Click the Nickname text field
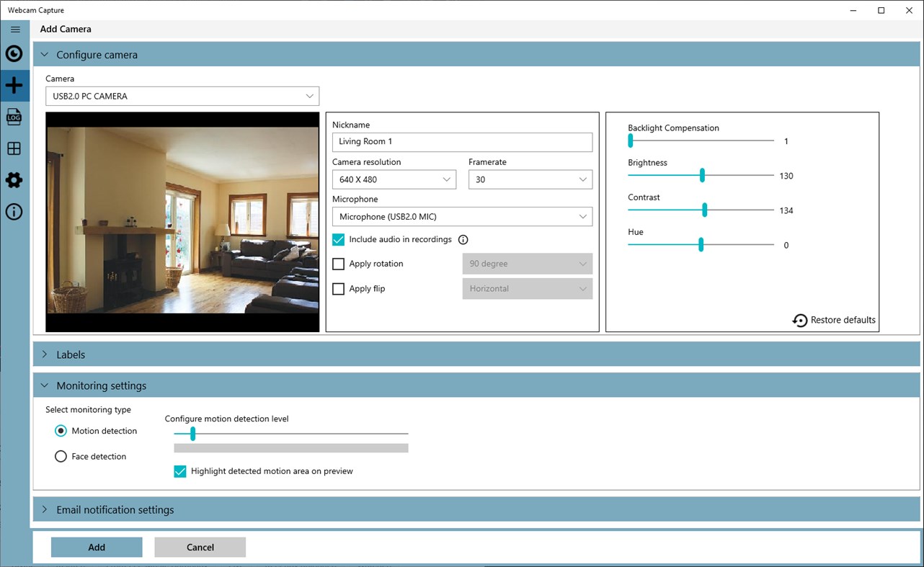This screenshot has height=567, width=924. point(461,141)
